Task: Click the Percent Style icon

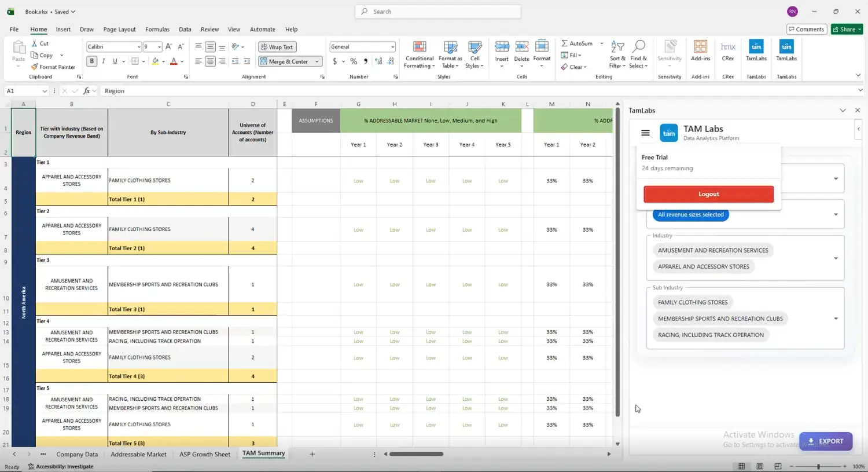Action: (x=354, y=61)
